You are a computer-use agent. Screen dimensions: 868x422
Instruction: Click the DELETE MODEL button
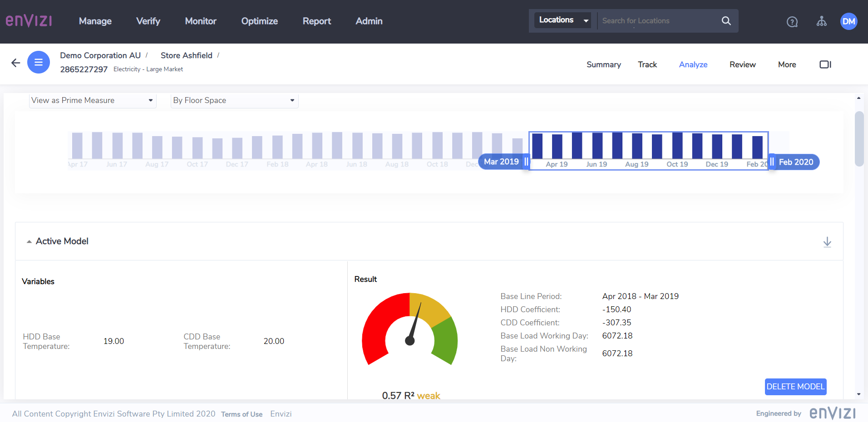tap(795, 387)
